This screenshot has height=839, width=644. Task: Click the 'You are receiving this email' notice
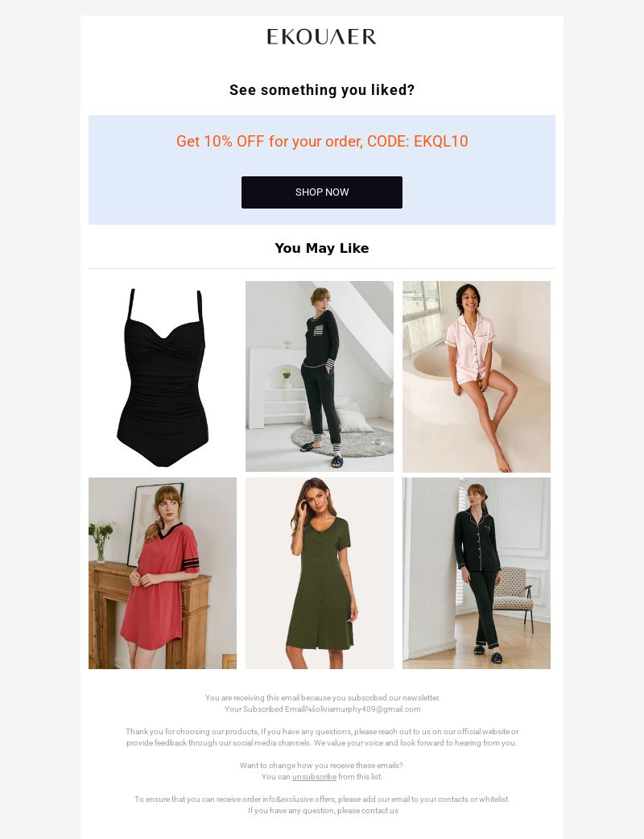pyautogui.click(x=322, y=698)
